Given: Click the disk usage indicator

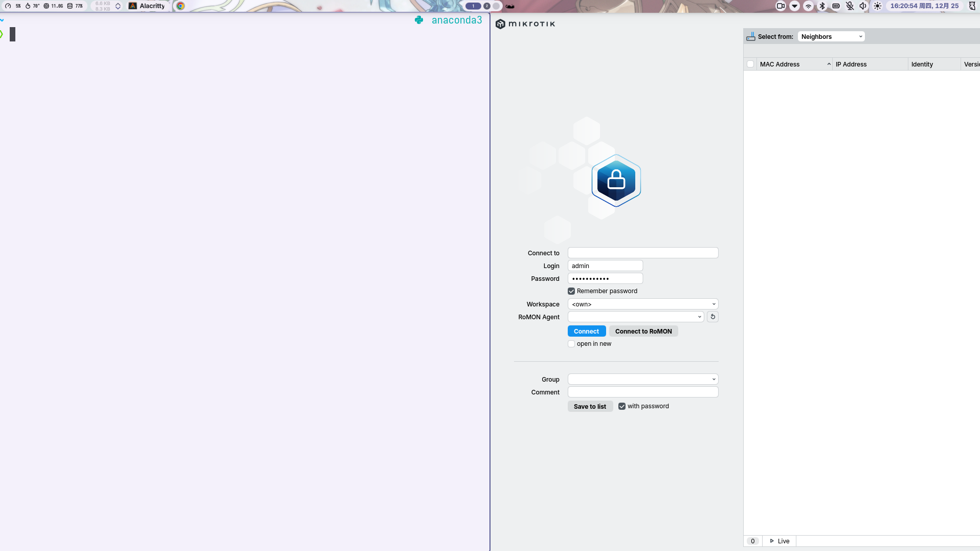Looking at the screenshot, I should click(x=75, y=6).
